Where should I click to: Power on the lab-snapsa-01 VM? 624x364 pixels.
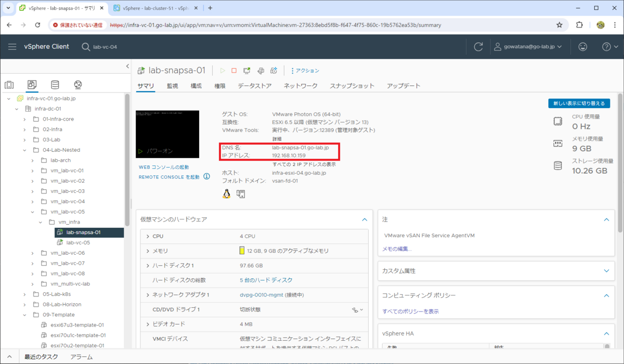click(223, 71)
